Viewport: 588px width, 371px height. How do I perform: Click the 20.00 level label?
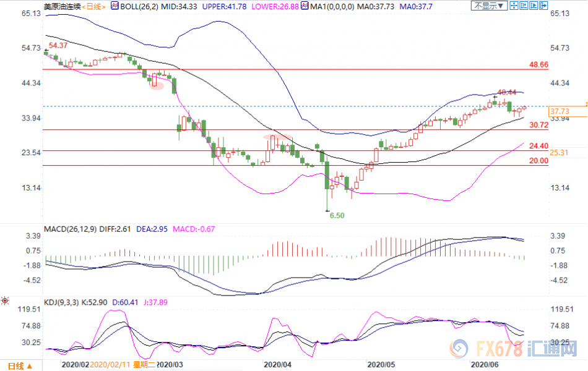[538, 160]
